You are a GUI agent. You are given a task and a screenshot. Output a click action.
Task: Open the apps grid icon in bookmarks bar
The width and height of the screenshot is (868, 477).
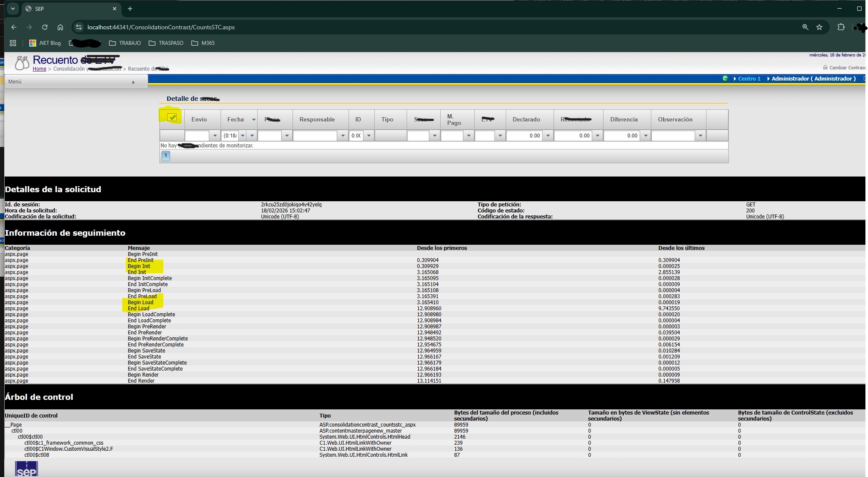pos(13,43)
